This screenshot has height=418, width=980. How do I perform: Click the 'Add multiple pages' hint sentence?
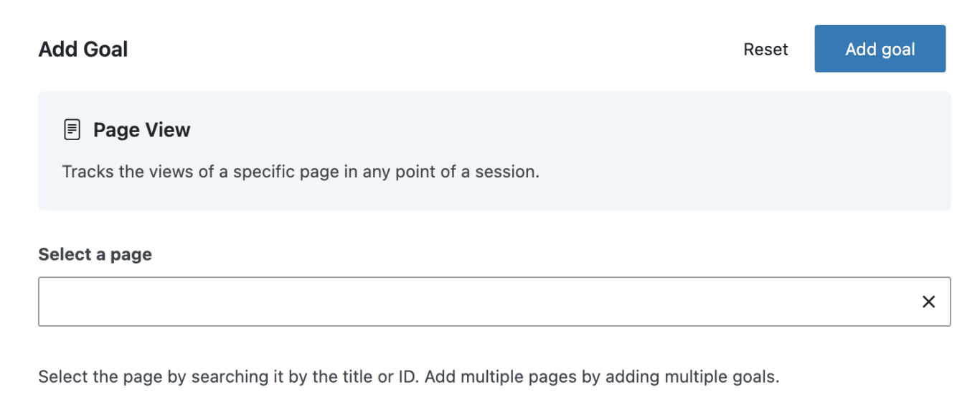(x=601, y=376)
